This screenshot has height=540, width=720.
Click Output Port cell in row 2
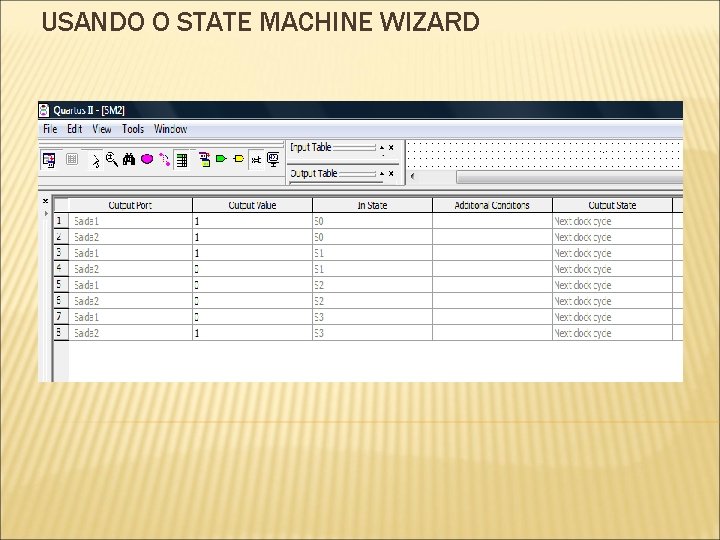point(130,237)
